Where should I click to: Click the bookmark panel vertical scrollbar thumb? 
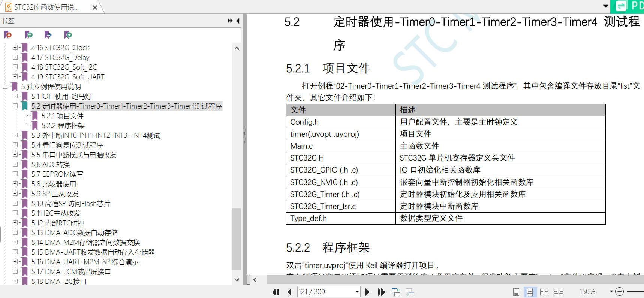[237, 238]
